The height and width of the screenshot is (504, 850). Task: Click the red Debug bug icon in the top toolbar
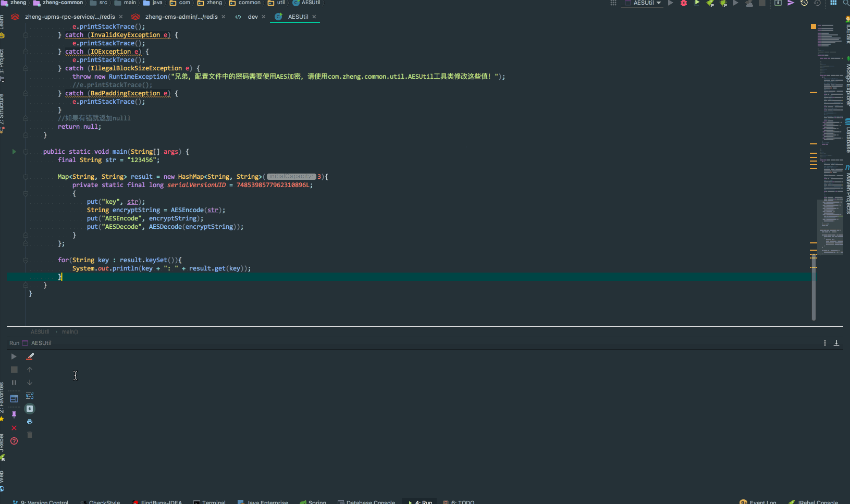(x=684, y=3)
